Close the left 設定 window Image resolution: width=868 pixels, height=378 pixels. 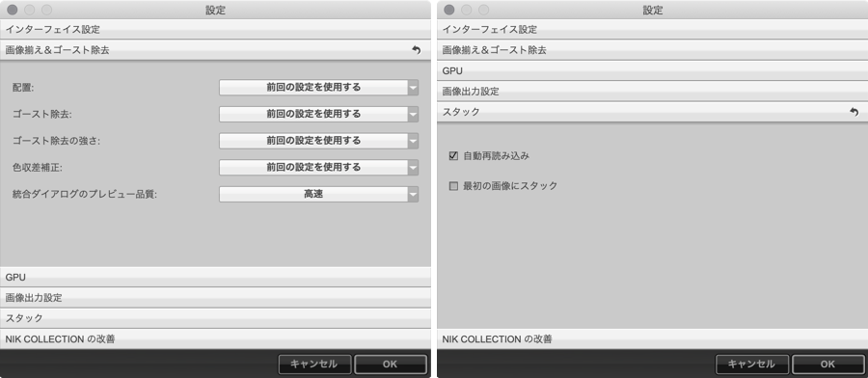click(x=13, y=10)
